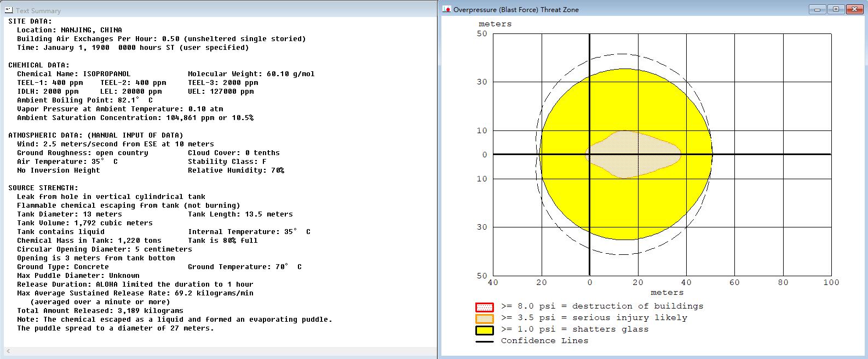Click 'Stability Class: F' text

tap(227, 162)
